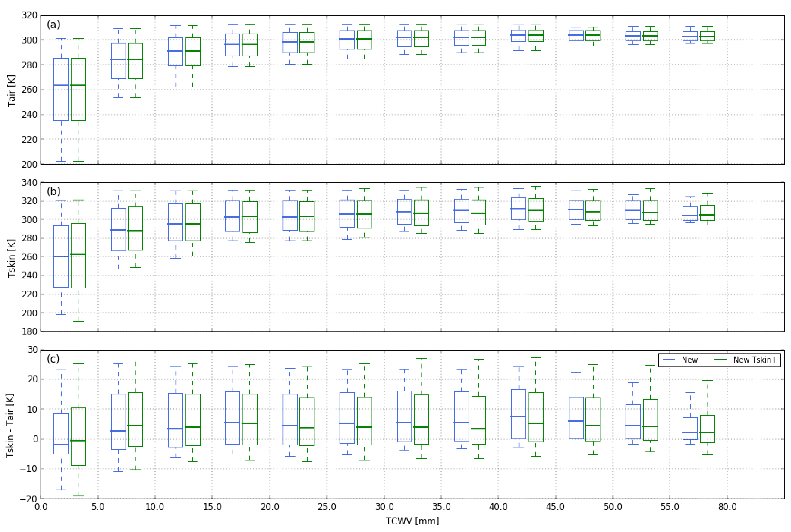Click the 0.0 x-axis tick label
This screenshot has width=791, height=532.
pos(41,507)
